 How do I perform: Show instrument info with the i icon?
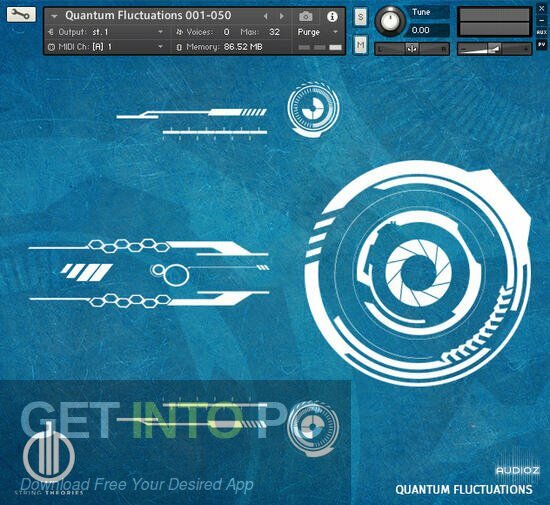(332, 16)
